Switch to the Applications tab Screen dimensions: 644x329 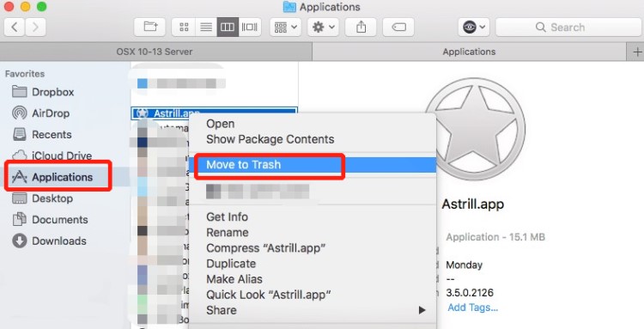point(469,52)
